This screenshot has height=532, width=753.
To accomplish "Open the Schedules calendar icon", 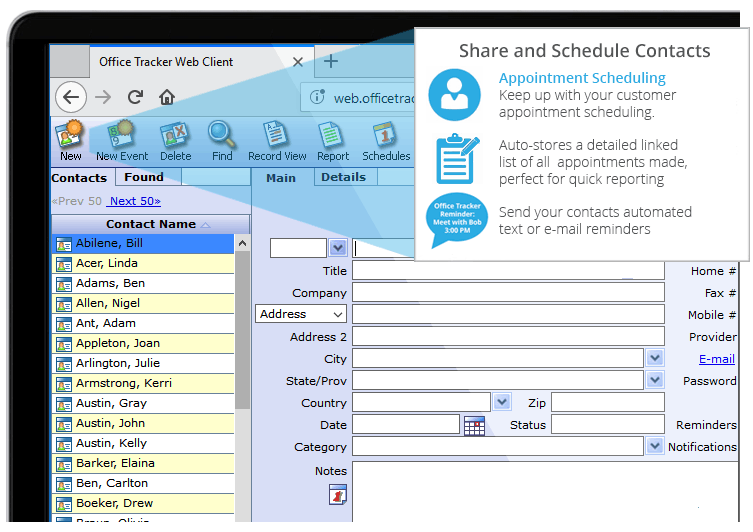I will pos(386,141).
